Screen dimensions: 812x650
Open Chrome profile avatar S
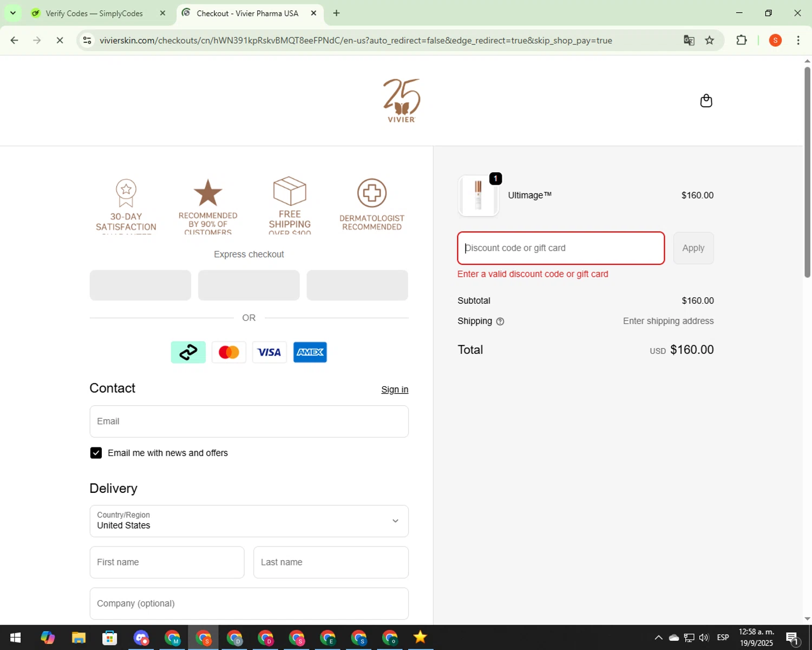click(775, 40)
